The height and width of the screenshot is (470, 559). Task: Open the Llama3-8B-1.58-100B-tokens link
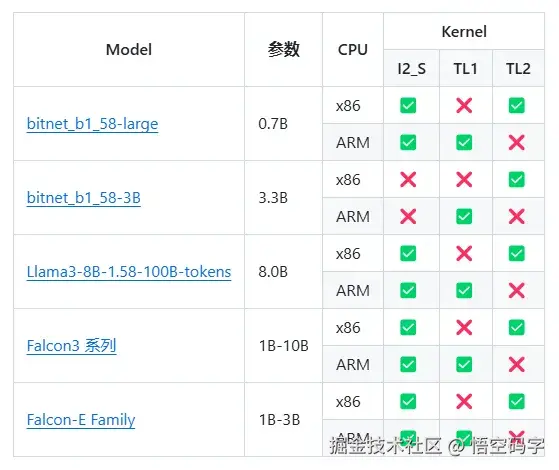(129, 272)
